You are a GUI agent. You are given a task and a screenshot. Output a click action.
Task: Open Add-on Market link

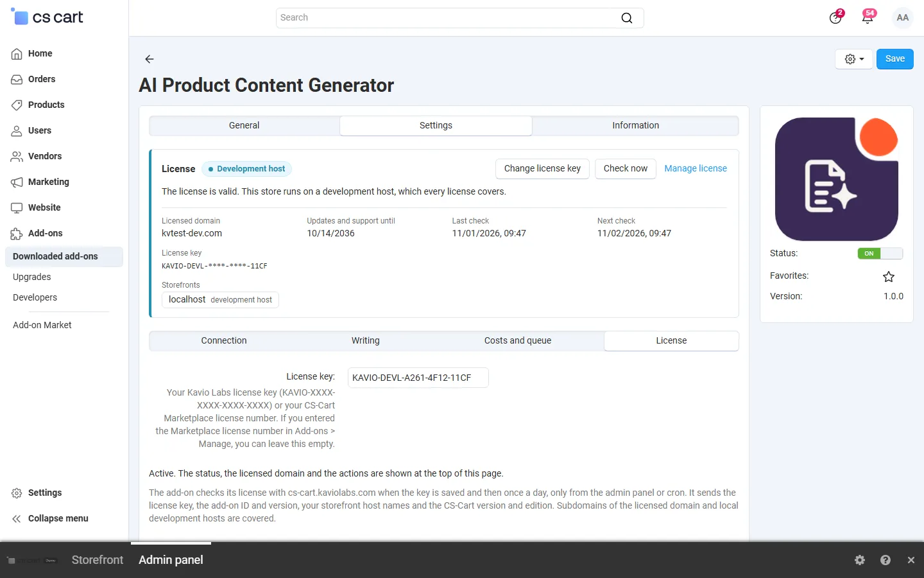[x=42, y=326]
